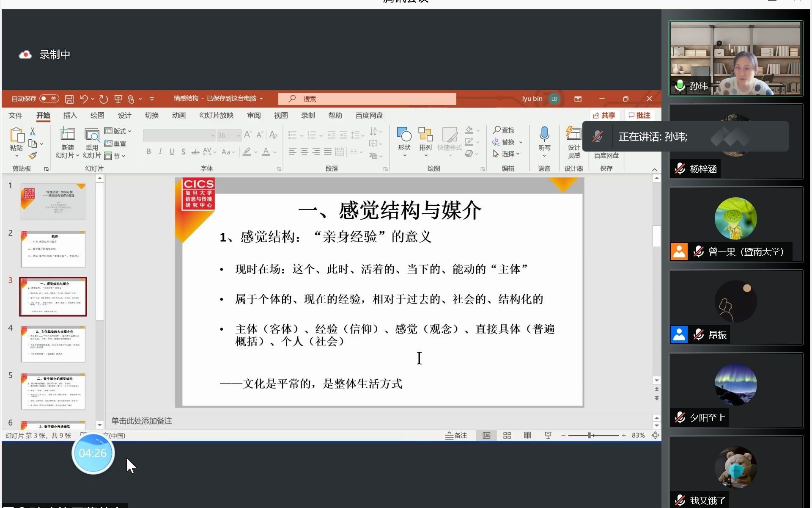Open the File menu tab

(x=15, y=116)
